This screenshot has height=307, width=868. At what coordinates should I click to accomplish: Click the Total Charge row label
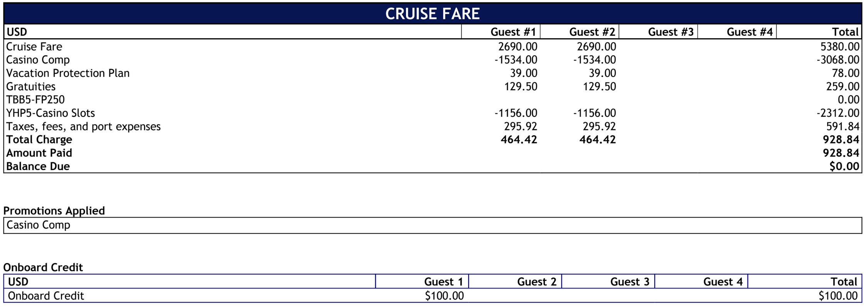[x=39, y=140]
